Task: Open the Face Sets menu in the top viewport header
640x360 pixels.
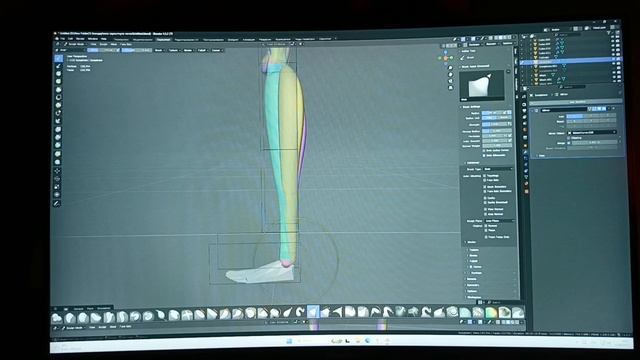Action: click(126, 44)
